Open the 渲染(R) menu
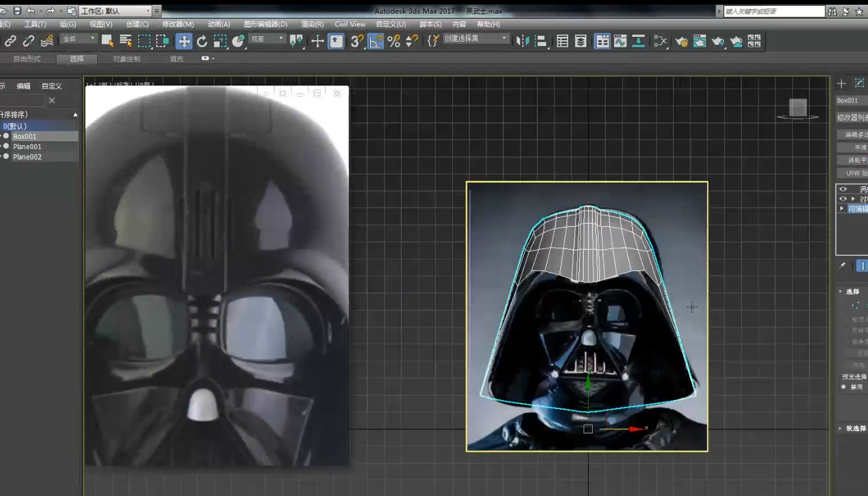The image size is (868, 496). click(x=312, y=24)
